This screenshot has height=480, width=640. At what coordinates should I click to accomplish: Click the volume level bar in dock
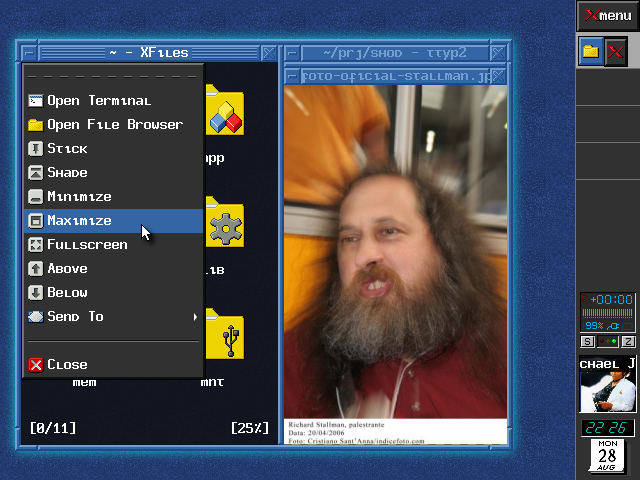[608, 313]
